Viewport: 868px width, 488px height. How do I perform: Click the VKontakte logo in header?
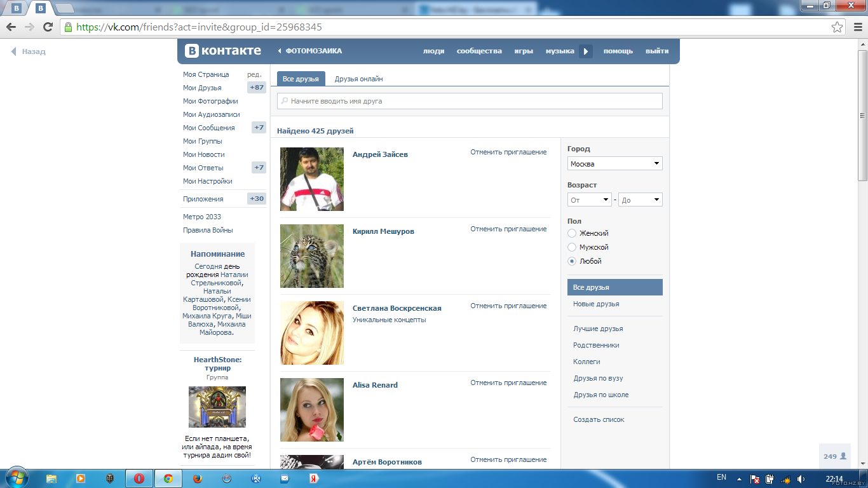(x=223, y=51)
